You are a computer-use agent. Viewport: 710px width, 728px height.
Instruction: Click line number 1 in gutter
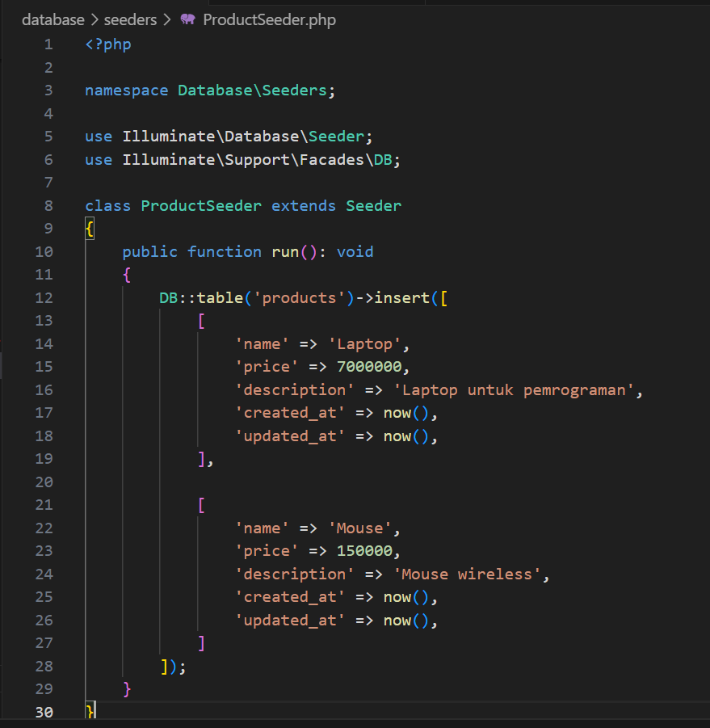coord(48,44)
